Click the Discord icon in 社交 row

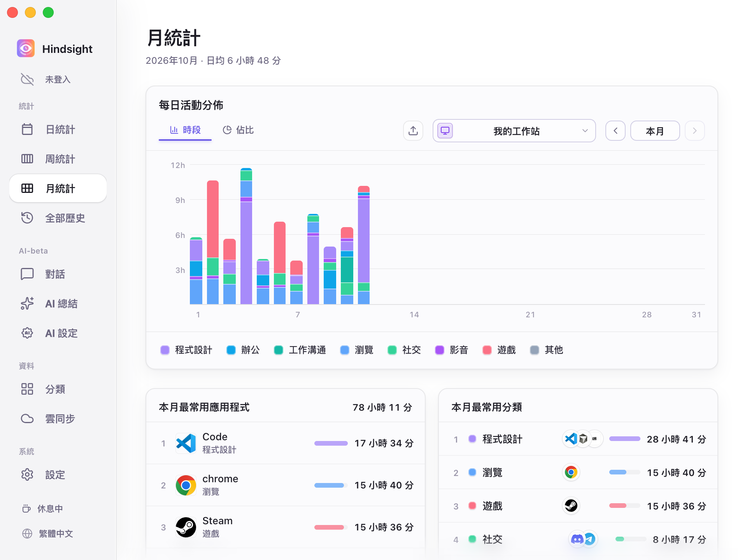click(x=577, y=539)
